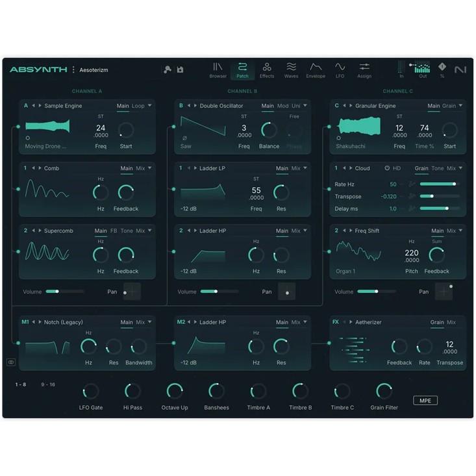
Task: Toggle the M1 master filter module
Action: tap(25, 322)
